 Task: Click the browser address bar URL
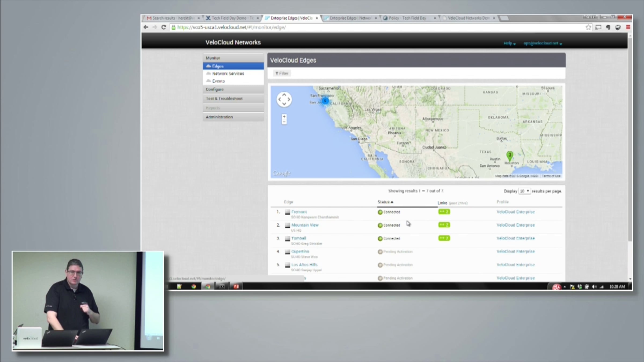[x=231, y=27]
